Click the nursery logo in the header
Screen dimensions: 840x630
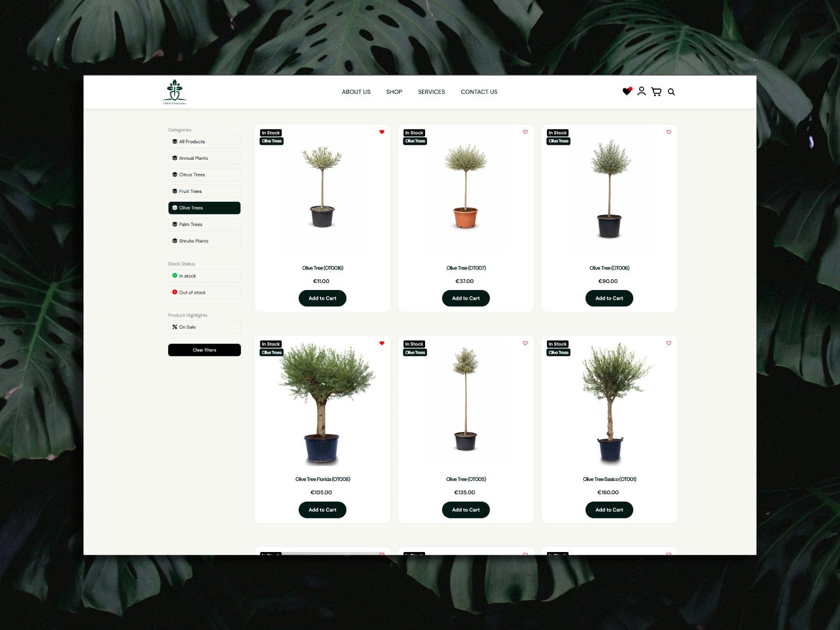[175, 92]
